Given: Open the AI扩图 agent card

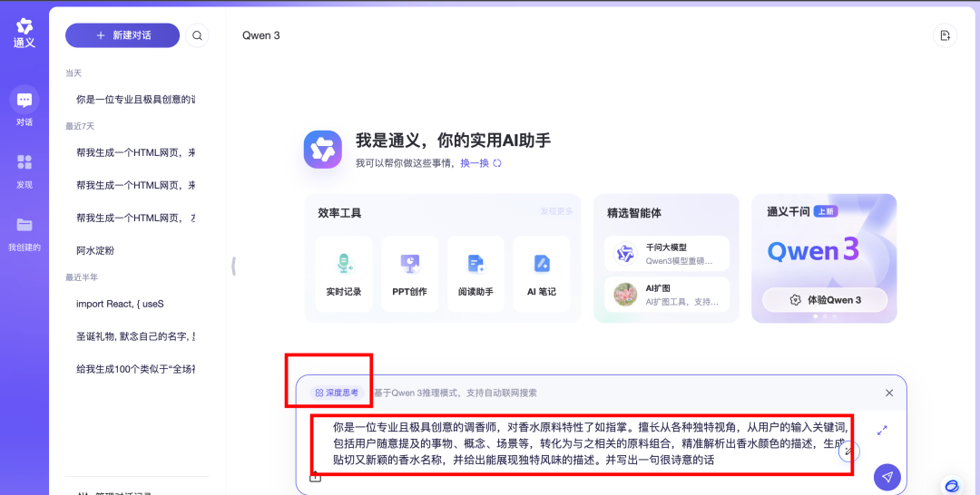Looking at the screenshot, I should [x=667, y=295].
